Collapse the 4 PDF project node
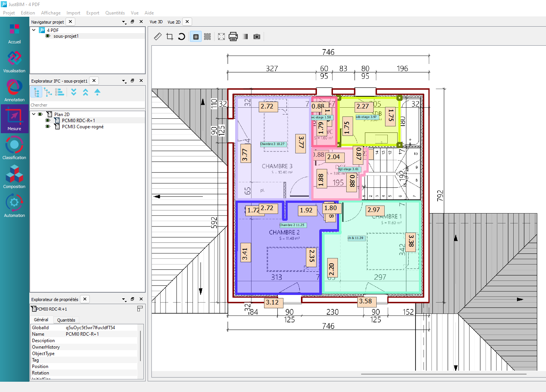This screenshot has height=392, width=546. coord(34,30)
